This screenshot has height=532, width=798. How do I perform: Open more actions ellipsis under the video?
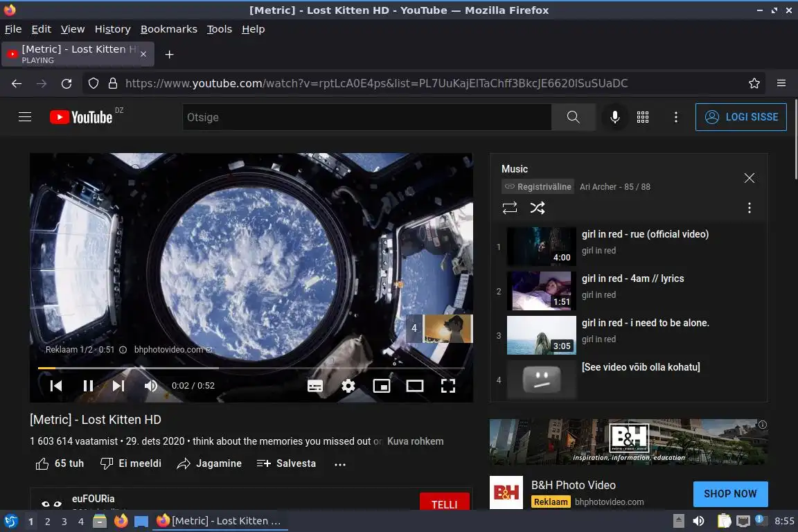pos(340,464)
